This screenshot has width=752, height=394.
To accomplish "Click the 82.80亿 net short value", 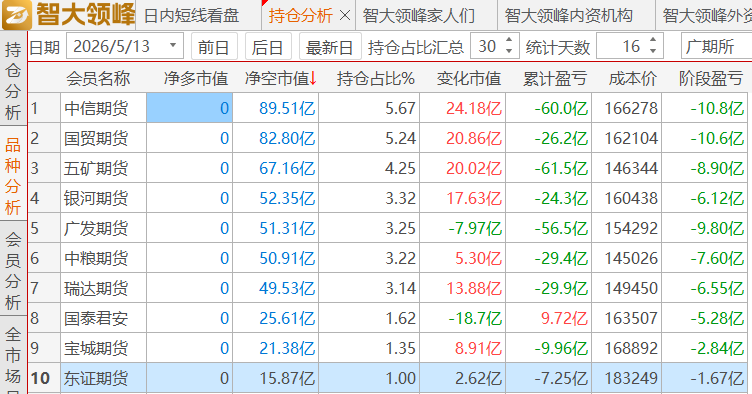I will (276, 139).
